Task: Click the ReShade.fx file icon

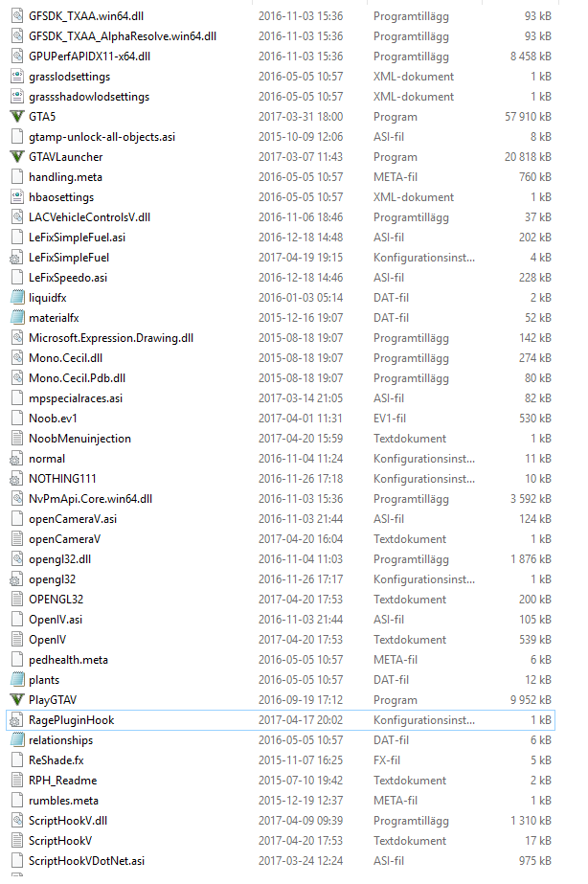Action: [x=17, y=759]
